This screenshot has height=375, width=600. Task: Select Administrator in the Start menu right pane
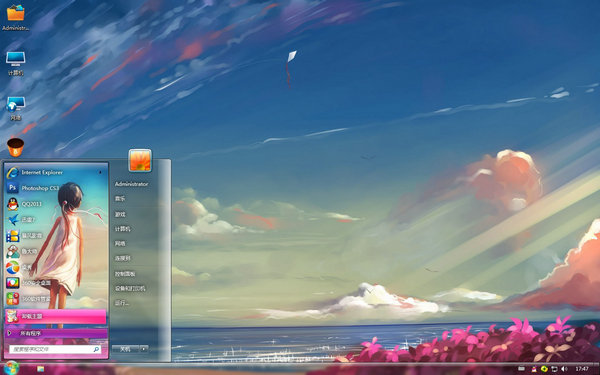click(x=131, y=184)
